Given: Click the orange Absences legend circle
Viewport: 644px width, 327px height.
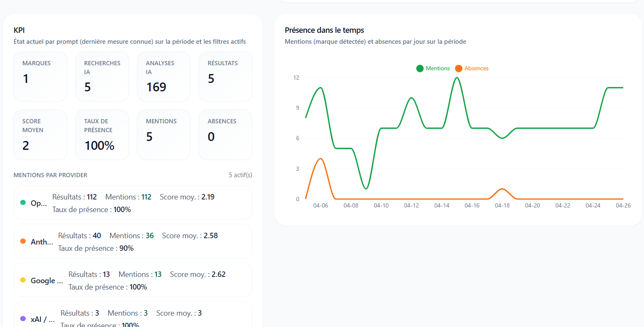Looking at the screenshot, I should (458, 69).
